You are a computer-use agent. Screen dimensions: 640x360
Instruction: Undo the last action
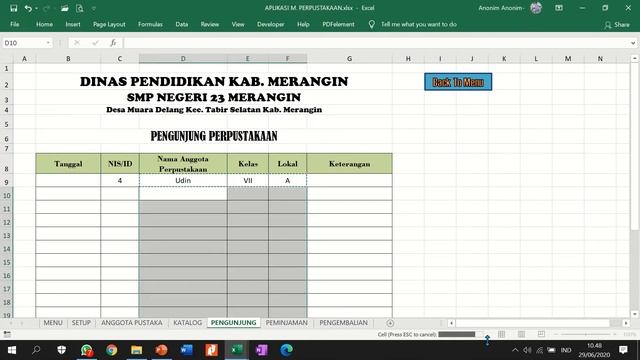pos(27,8)
